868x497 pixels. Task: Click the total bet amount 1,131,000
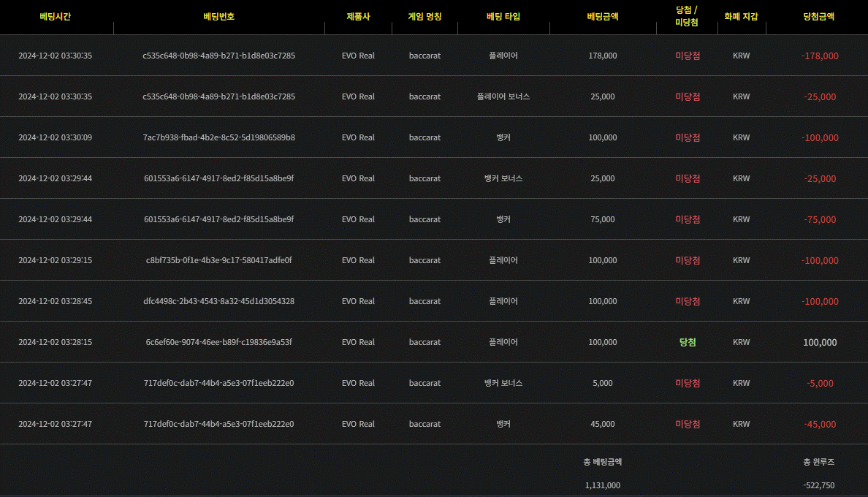603,485
